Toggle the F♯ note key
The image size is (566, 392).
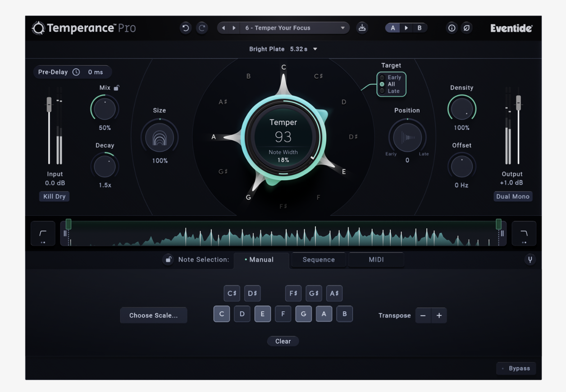click(x=293, y=293)
